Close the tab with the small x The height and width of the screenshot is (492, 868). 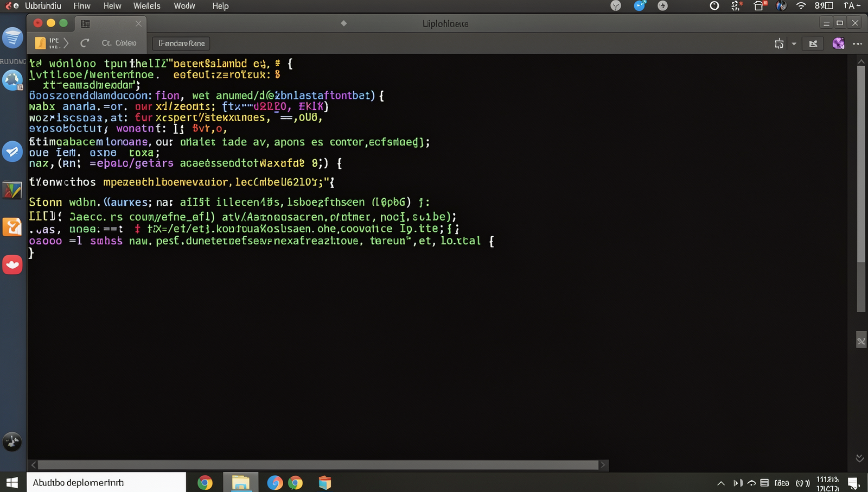click(138, 24)
